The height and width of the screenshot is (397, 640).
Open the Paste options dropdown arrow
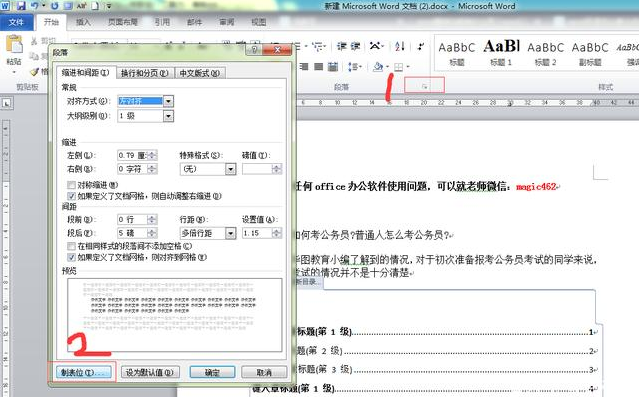click(14, 72)
